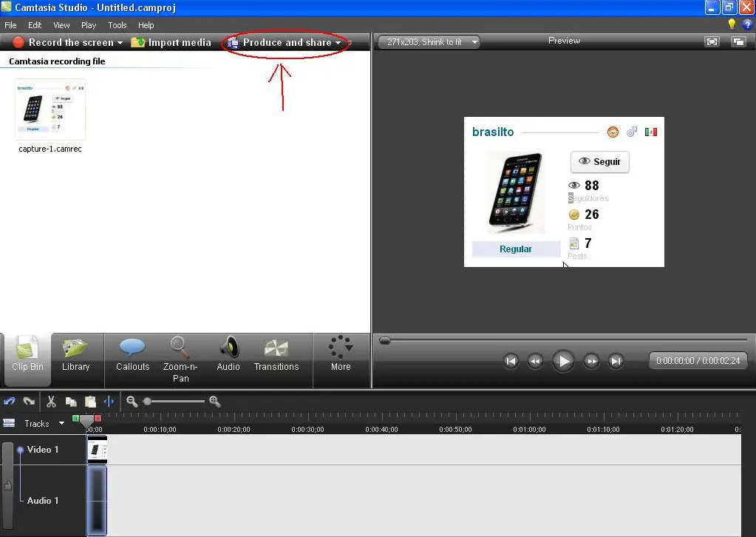
Task: Click Import media button
Action: point(171,42)
